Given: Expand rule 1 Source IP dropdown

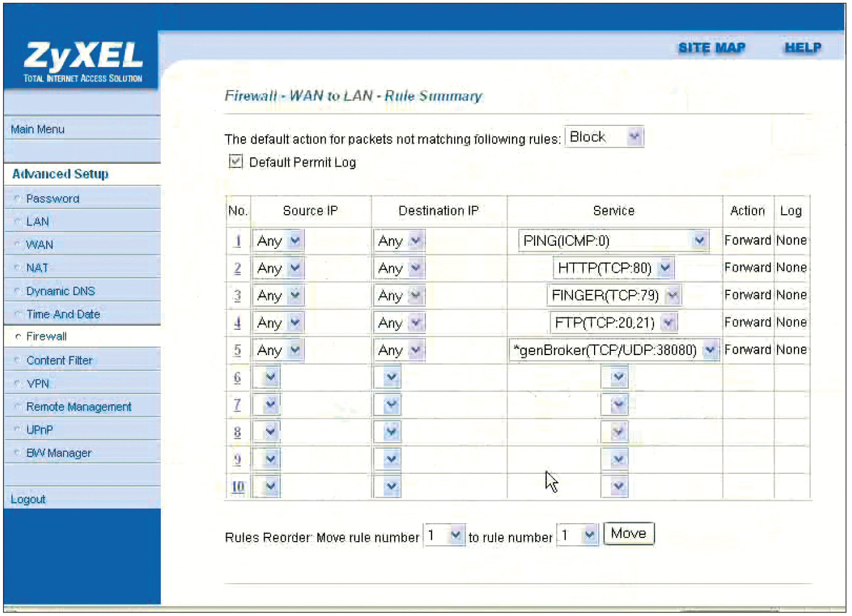Looking at the screenshot, I should [278, 241].
